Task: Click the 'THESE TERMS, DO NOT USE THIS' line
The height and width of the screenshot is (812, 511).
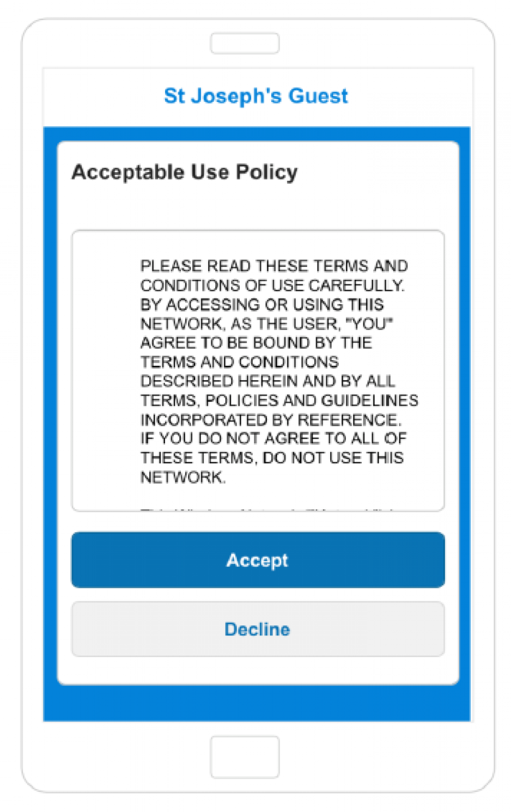Action: point(272,457)
